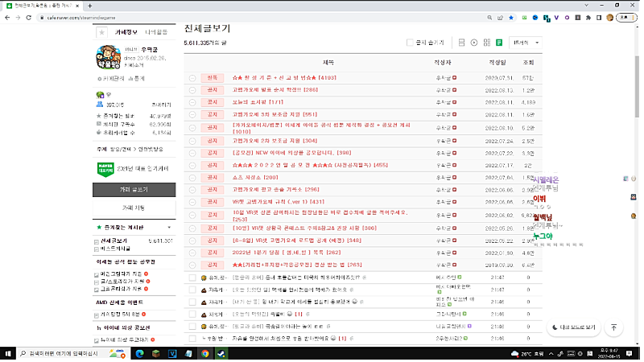The width and height of the screenshot is (644, 362).
Task: Switch to the 카페정보 tab
Action: coord(127,32)
